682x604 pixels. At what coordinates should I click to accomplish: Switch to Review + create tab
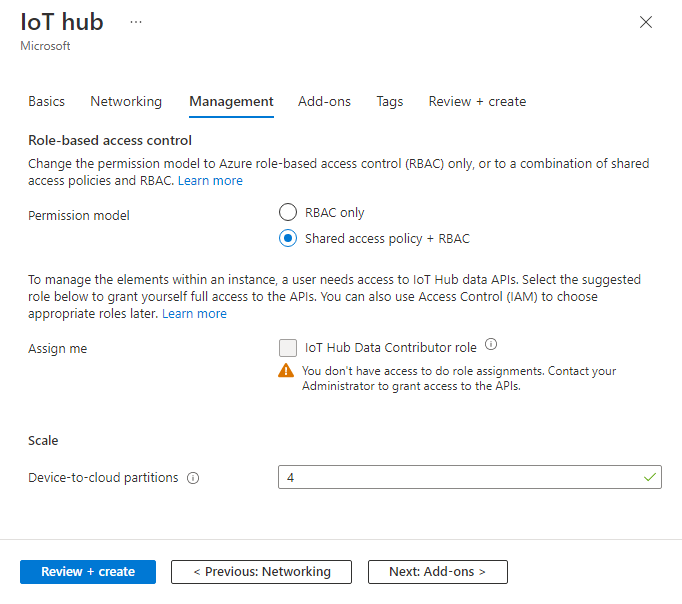[x=477, y=101]
